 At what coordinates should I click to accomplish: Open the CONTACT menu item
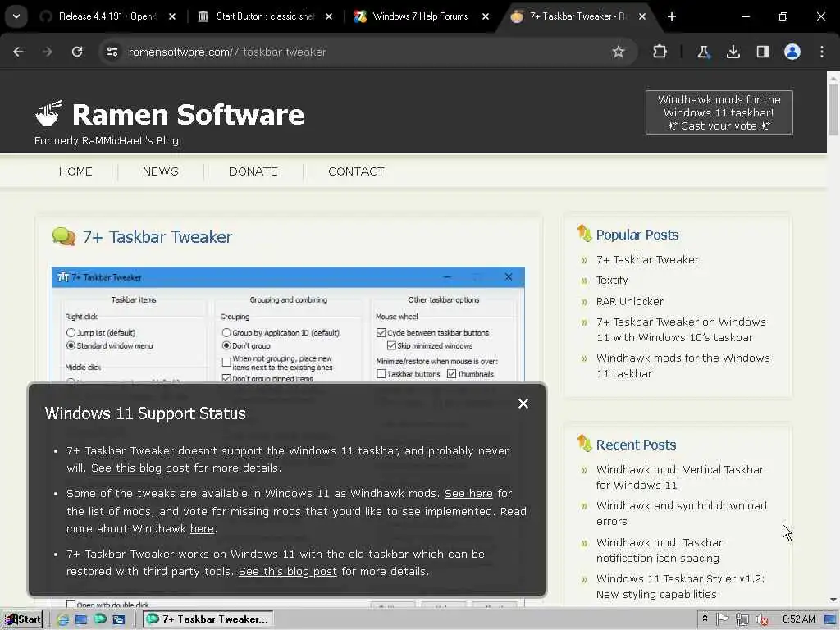click(x=356, y=171)
